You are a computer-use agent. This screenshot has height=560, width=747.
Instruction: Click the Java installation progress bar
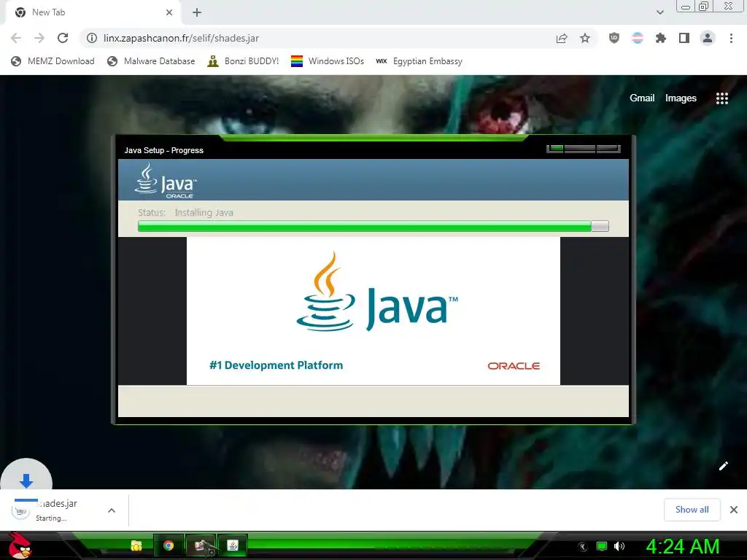pos(373,226)
